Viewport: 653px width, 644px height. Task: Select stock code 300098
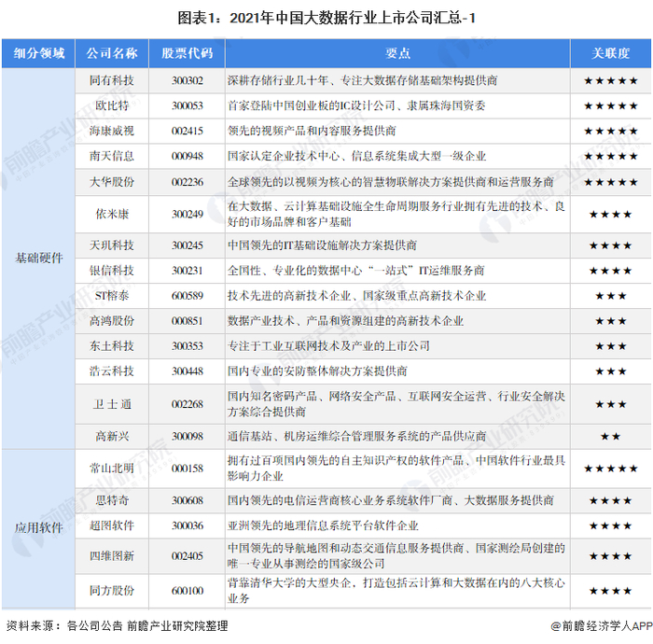point(187,436)
